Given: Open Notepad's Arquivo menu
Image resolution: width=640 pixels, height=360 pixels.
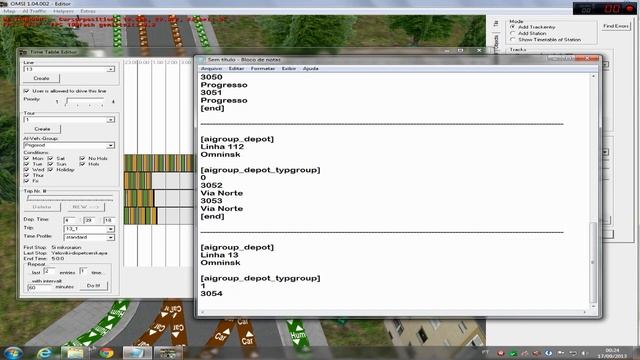Looking at the screenshot, I should click(x=211, y=69).
